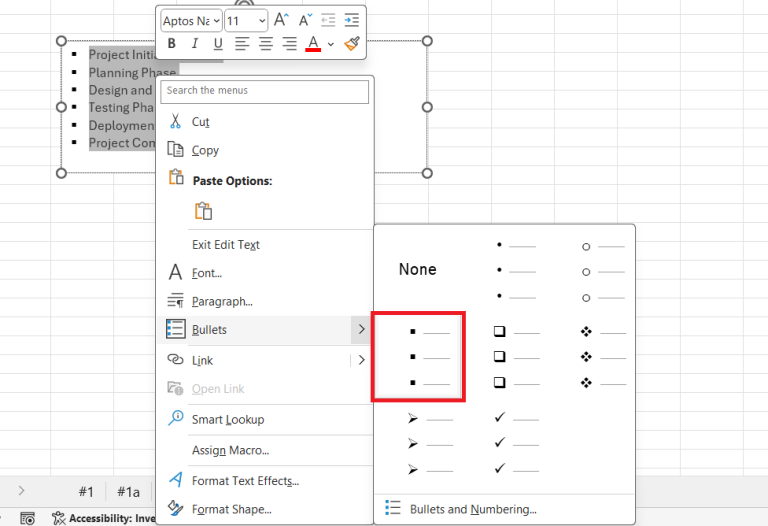Choose Copy from the context menu

(205, 150)
